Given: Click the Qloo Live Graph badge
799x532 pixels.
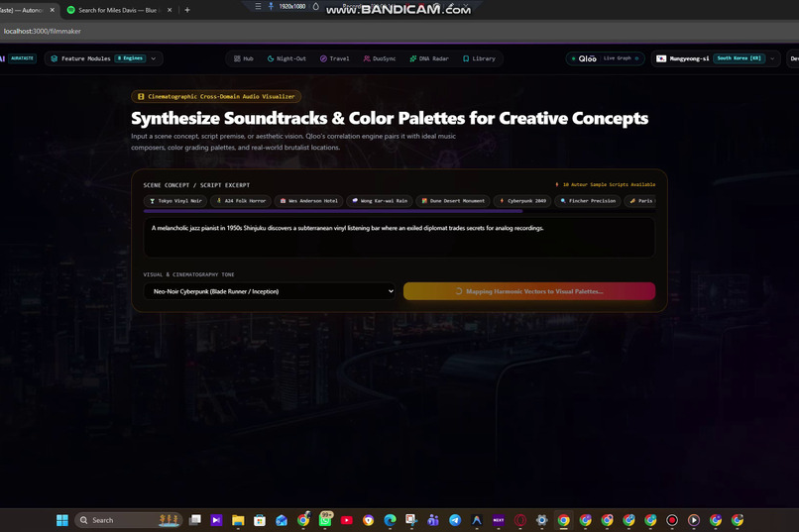Looking at the screenshot, I should tap(605, 58).
